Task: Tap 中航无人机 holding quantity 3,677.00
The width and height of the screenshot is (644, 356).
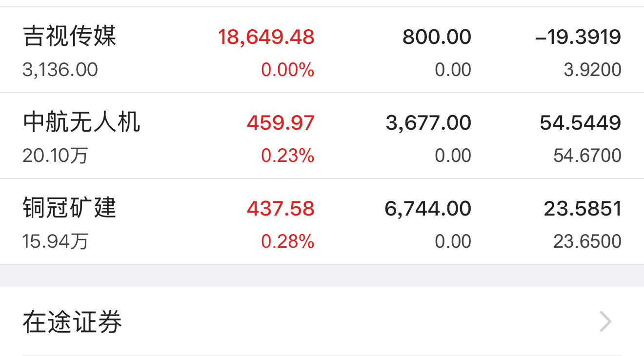Action: [x=428, y=123]
